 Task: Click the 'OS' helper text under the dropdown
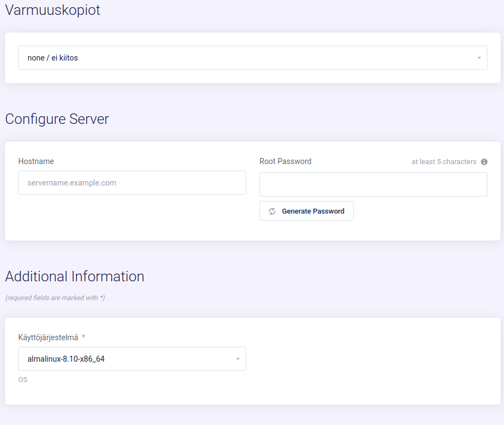click(x=23, y=380)
